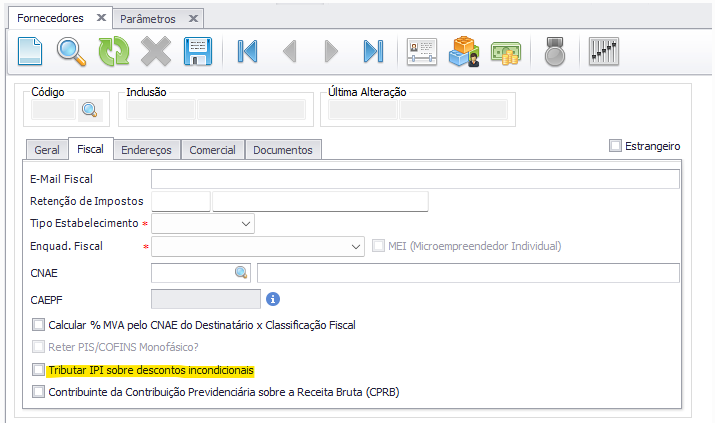The image size is (715, 423).
Task: Open the Comercial tab
Action: (x=212, y=150)
